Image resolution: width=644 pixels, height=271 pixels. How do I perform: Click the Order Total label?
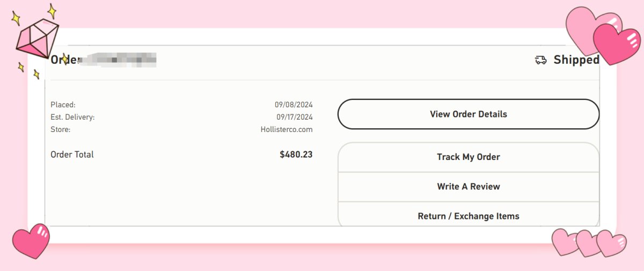[72, 155]
